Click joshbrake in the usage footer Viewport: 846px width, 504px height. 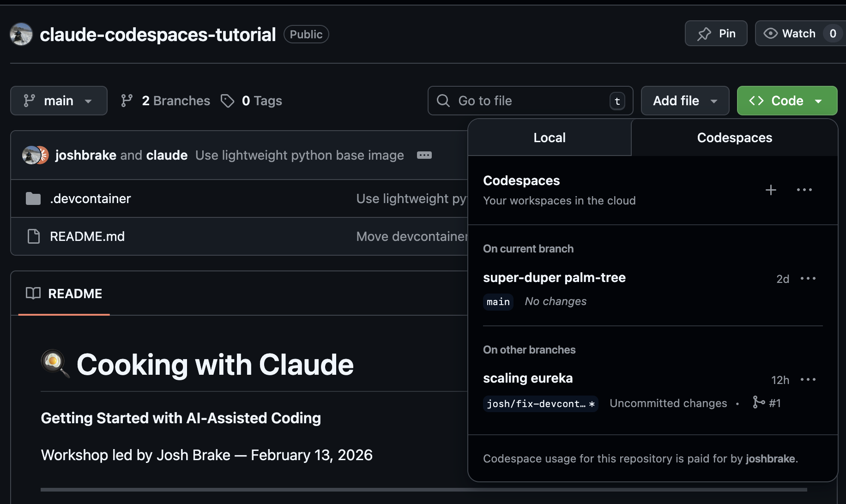click(770, 459)
